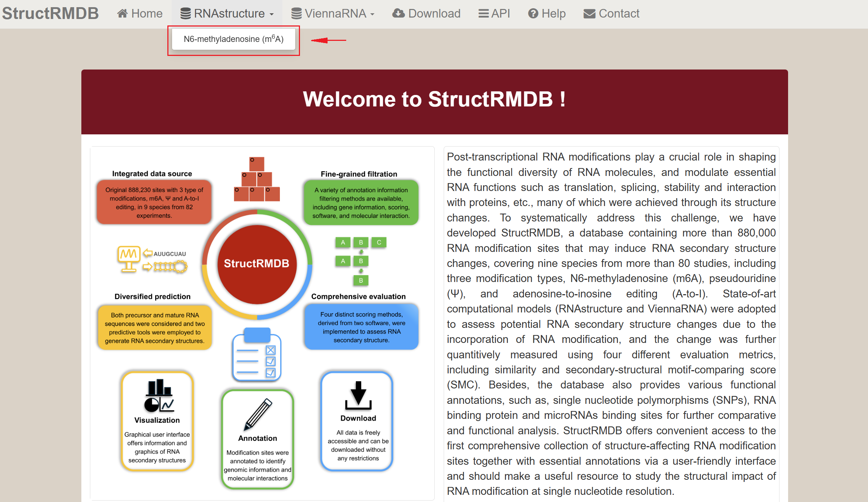
Task: Open the Help menu item
Action: (553, 14)
